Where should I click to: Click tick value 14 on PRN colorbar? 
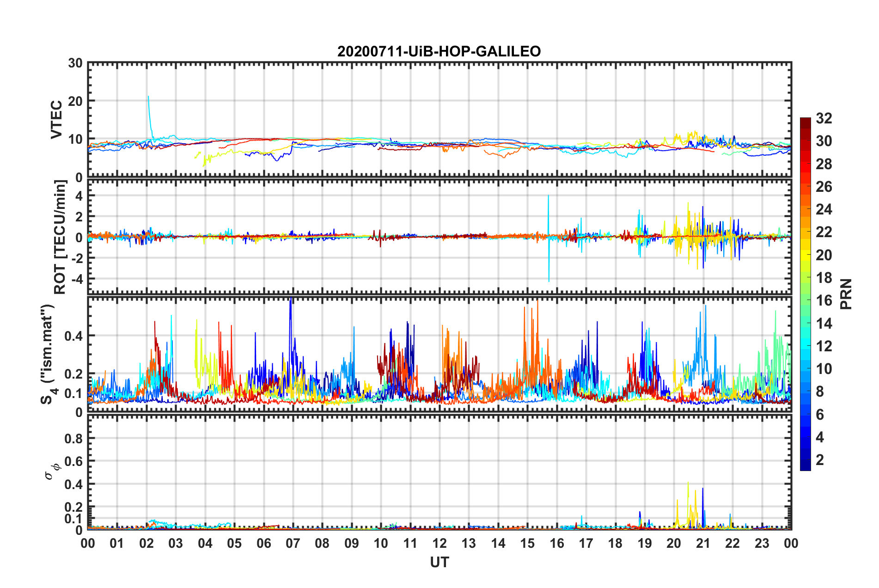pos(824,323)
